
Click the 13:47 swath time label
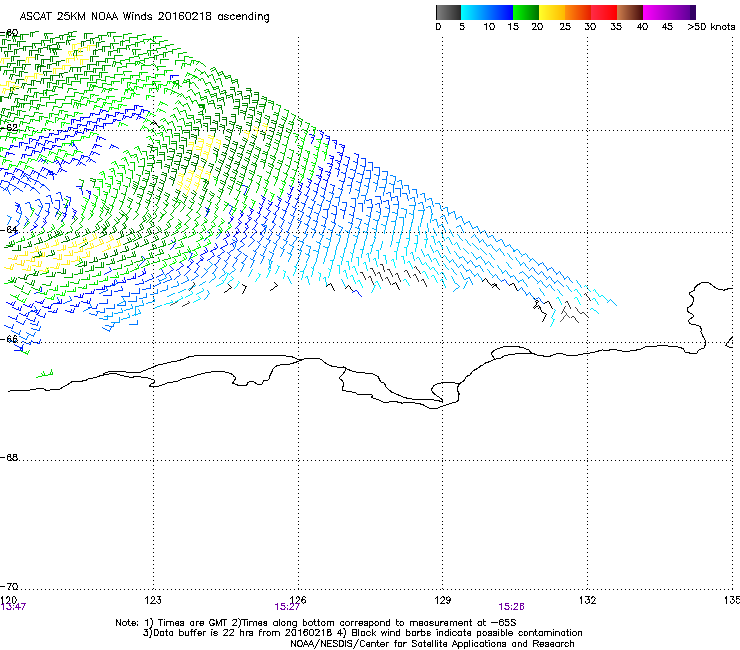point(13,607)
